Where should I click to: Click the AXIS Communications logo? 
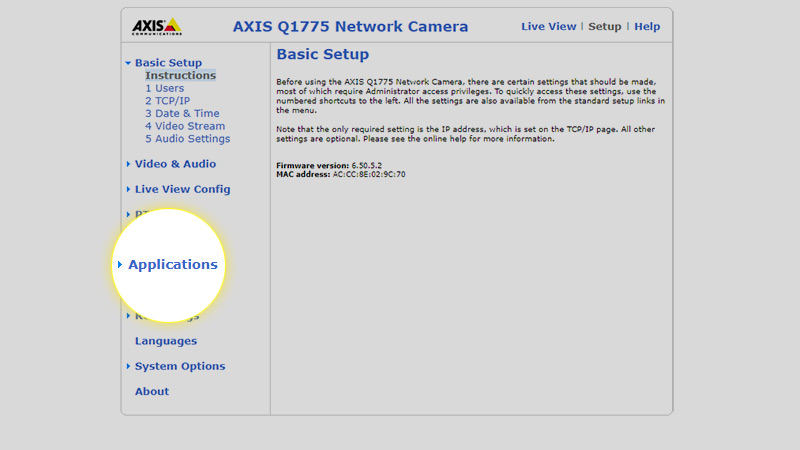click(156, 26)
